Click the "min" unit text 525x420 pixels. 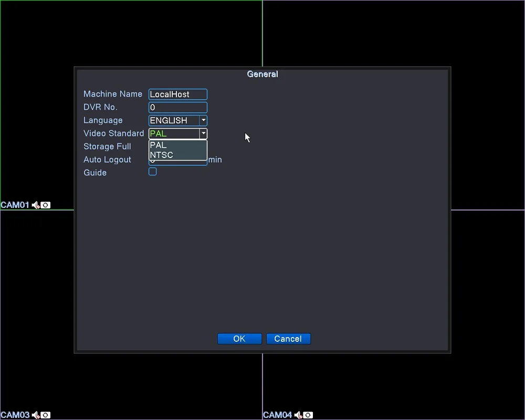coord(215,160)
